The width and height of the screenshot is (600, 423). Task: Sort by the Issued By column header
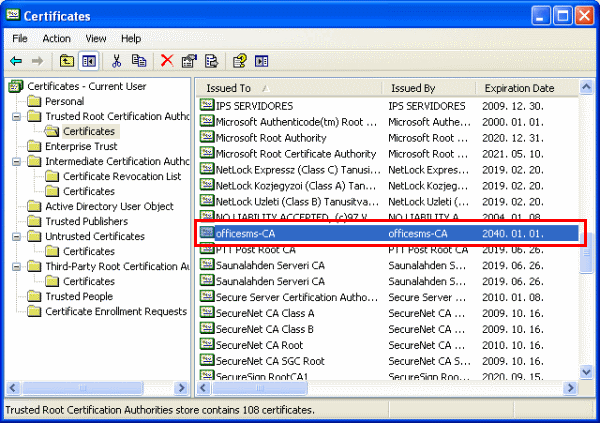[x=429, y=88]
